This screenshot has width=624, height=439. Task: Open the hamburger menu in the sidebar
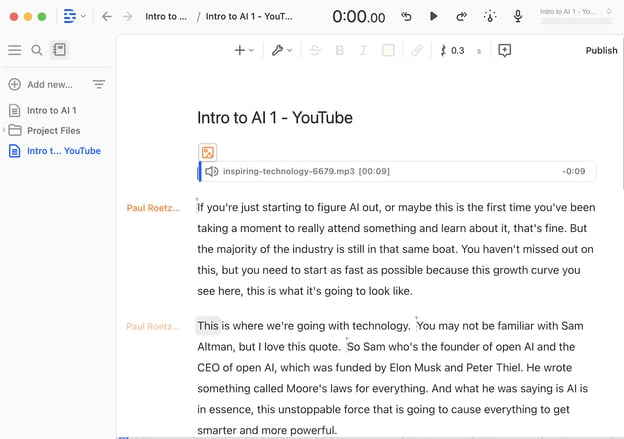click(x=14, y=50)
